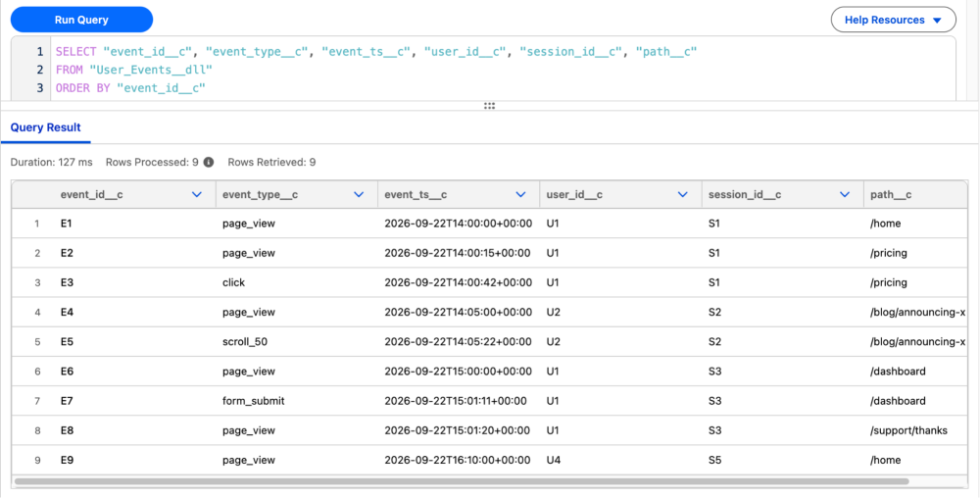This screenshot has width=980, height=498.
Task: Select cell E5 in event_id column
Action: 67,342
